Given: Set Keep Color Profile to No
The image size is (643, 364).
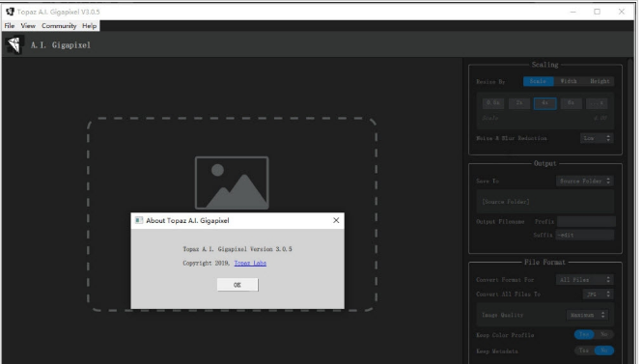Looking at the screenshot, I should 604,334.
